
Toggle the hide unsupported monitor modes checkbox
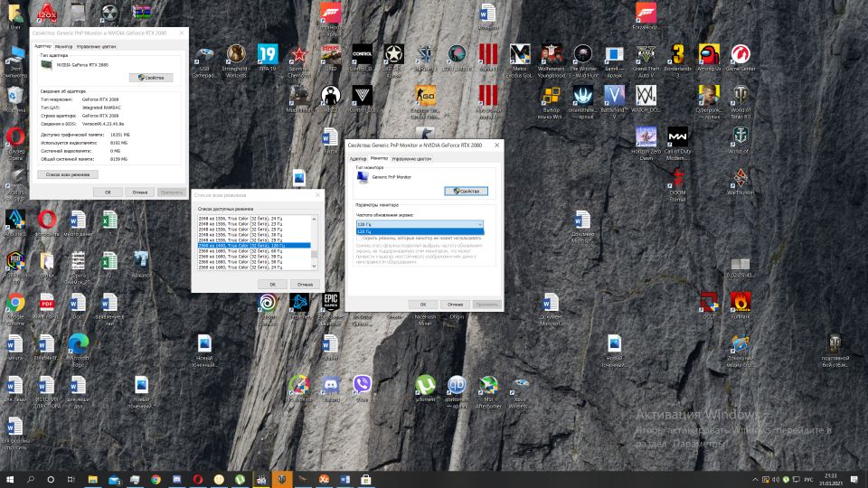pos(358,239)
